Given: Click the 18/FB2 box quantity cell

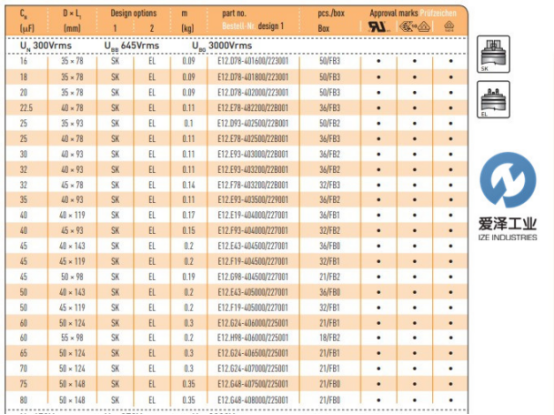Looking at the screenshot, I should (330, 338).
